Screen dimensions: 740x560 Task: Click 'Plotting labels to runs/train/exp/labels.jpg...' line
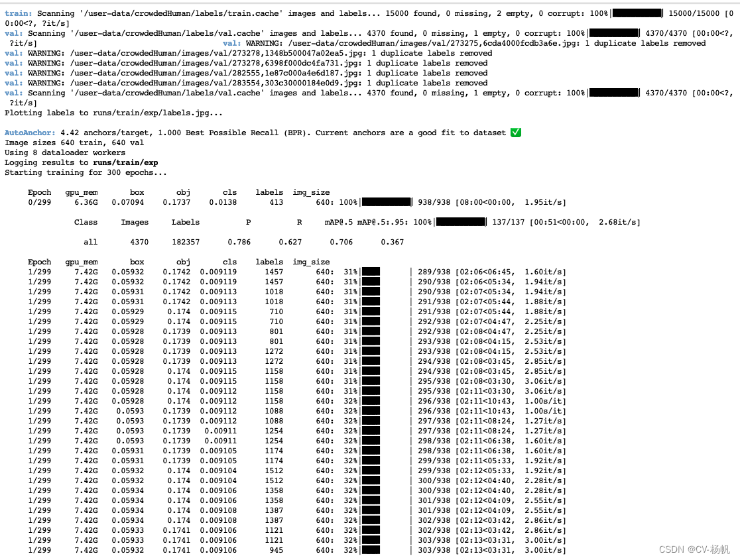click(113, 113)
